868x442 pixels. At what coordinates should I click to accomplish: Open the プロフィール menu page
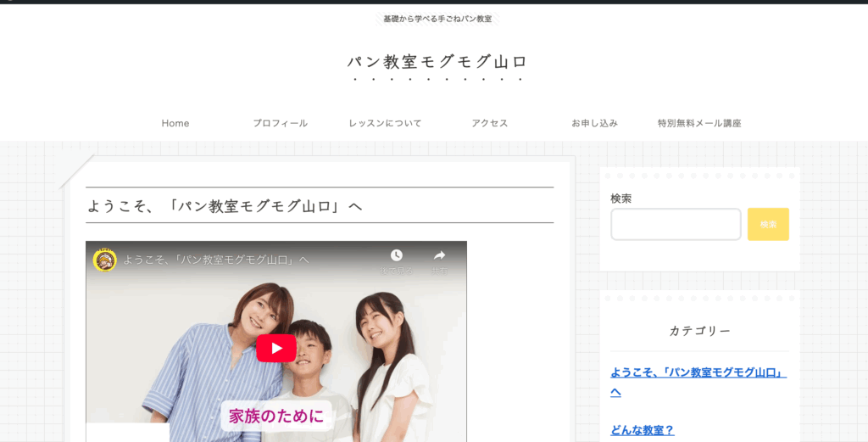pos(280,123)
